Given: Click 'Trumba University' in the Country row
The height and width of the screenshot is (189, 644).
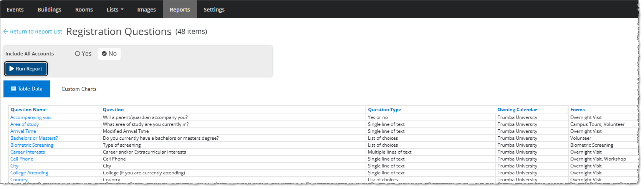Looking at the screenshot, I should (517, 180).
